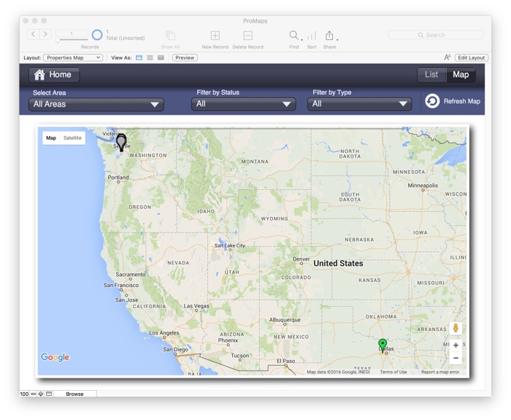
Task: Click the house icon on Home button
Action: tap(39, 75)
